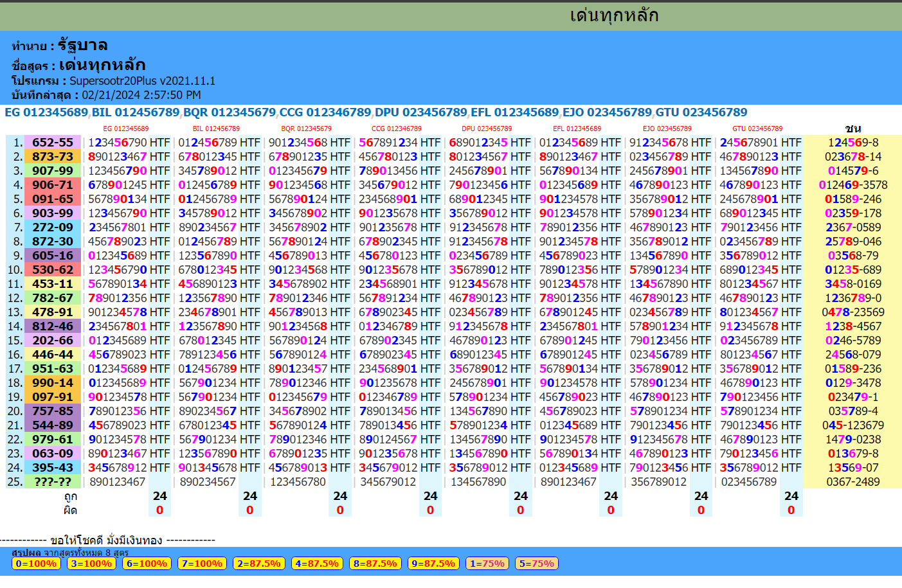Click the blue EFL 012345689 formula heading
Image resolution: width=902 pixels, height=588 pixels.
point(515,112)
